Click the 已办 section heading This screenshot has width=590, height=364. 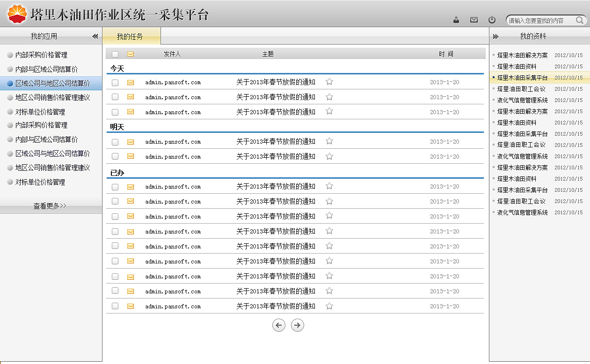pyautogui.click(x=117, y=173)
